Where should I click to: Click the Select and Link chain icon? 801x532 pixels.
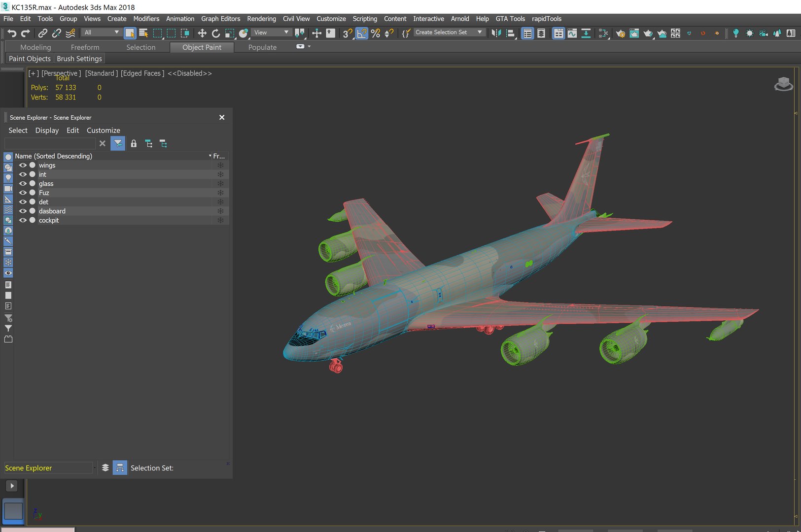[x=43, y=33]
